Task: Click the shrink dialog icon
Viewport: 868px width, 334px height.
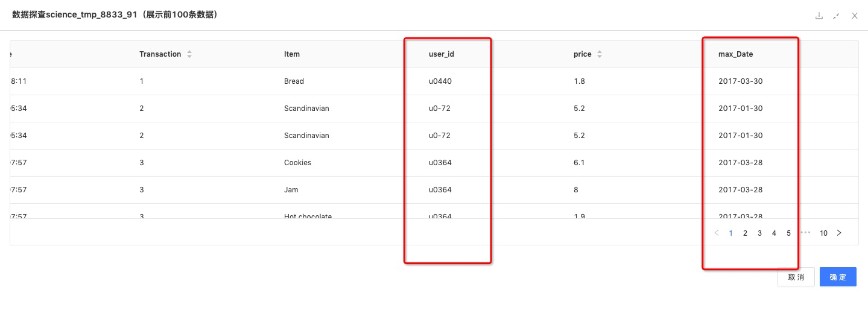Action: pyautogui.click(x=837, y=16)
